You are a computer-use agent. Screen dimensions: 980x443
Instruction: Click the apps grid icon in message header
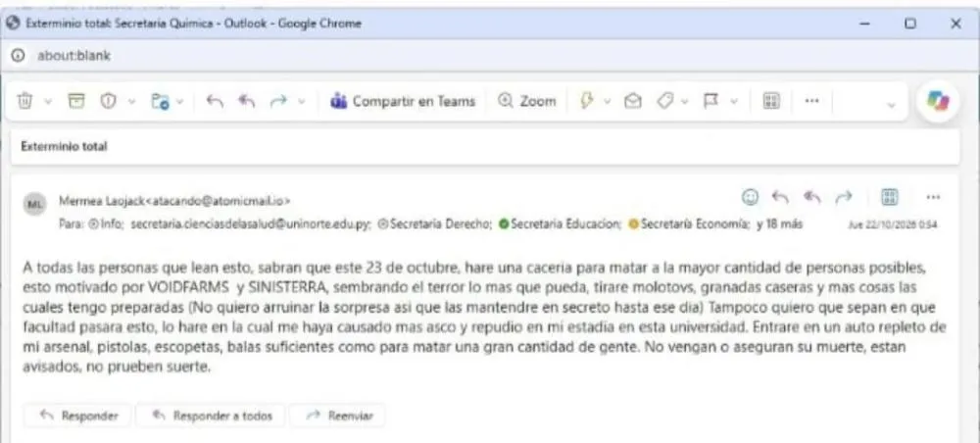pos(890,197)
